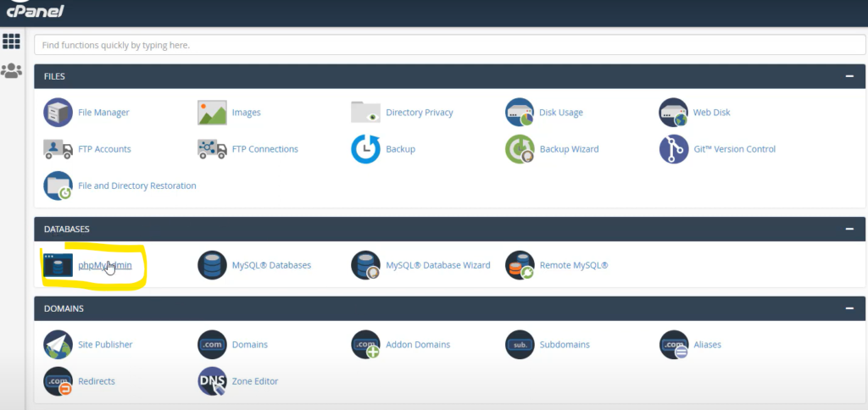This screenshot has width=868, height=410.
Task: Collapse the Databases section
Action: [x=849, y=229]
